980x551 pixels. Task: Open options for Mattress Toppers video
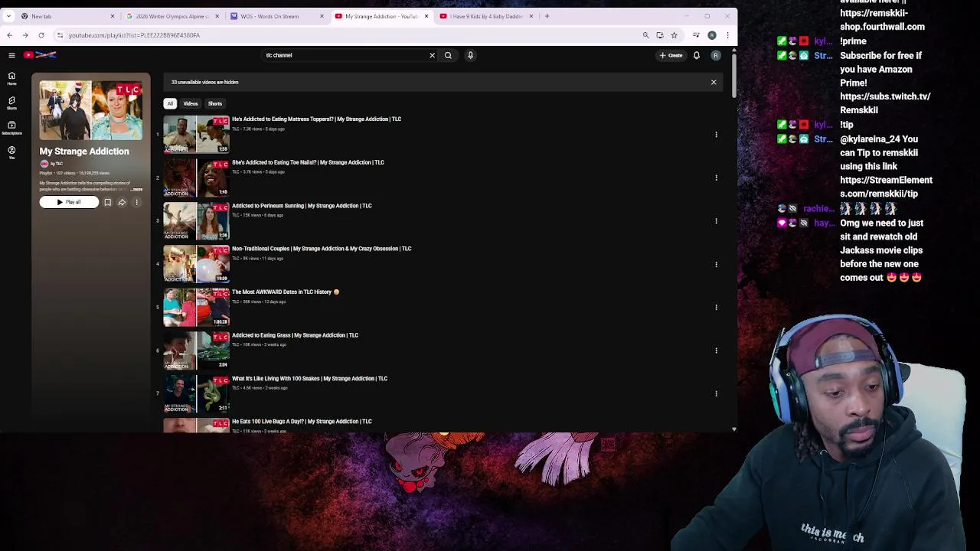pyautogui.click(x=717, y=135)
